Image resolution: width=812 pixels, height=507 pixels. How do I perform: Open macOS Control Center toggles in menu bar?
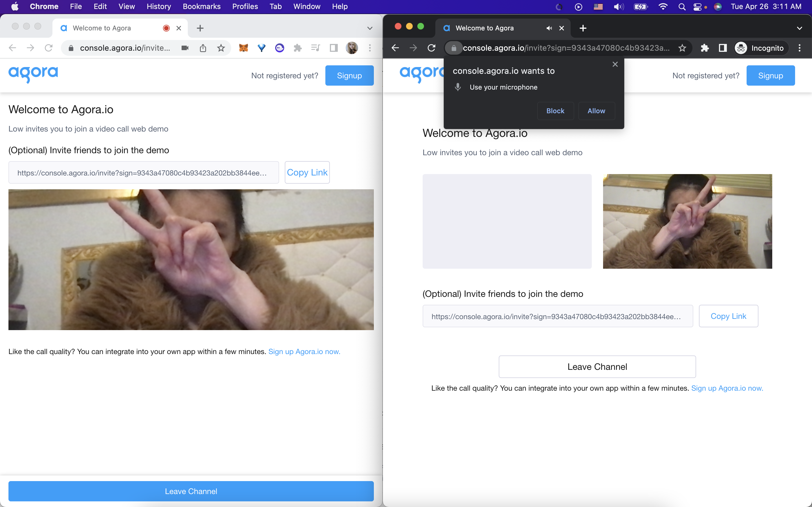(697, 6)
